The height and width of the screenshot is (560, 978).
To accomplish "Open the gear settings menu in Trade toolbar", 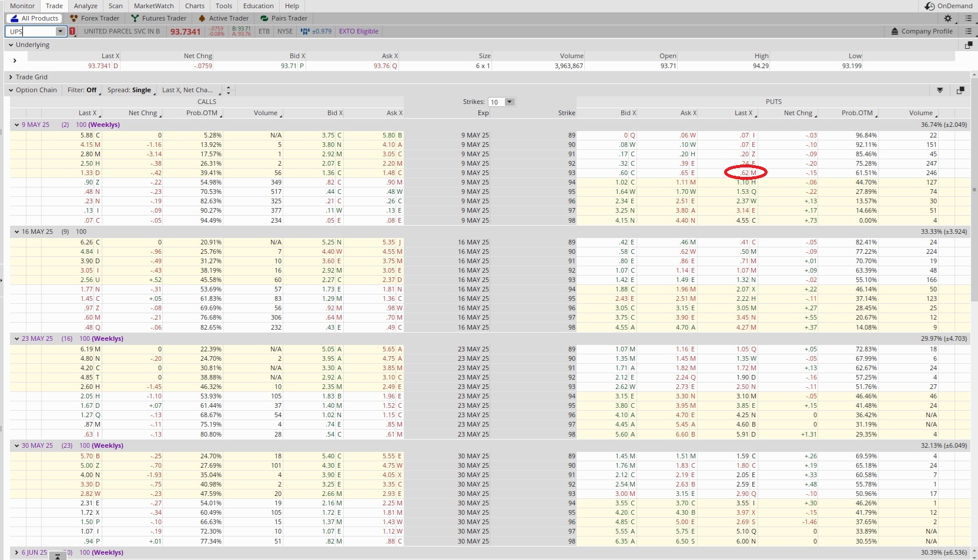I will [x=947, y=18].
